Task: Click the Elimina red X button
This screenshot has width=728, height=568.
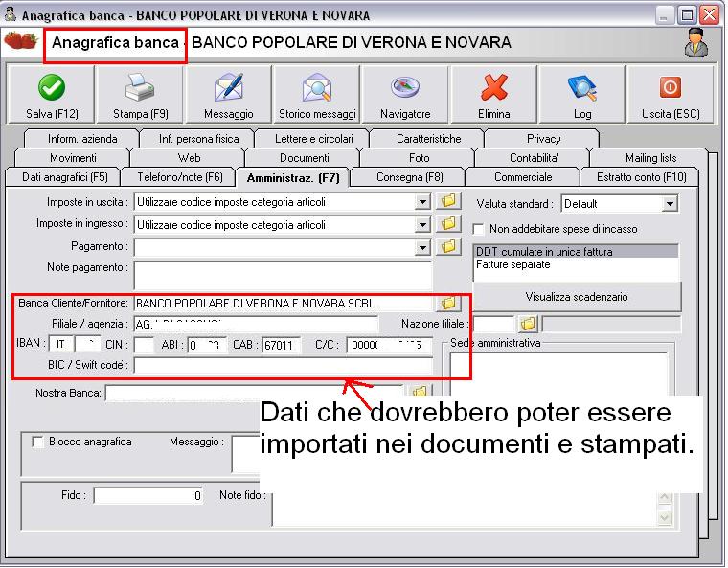Action: [494, 95]
